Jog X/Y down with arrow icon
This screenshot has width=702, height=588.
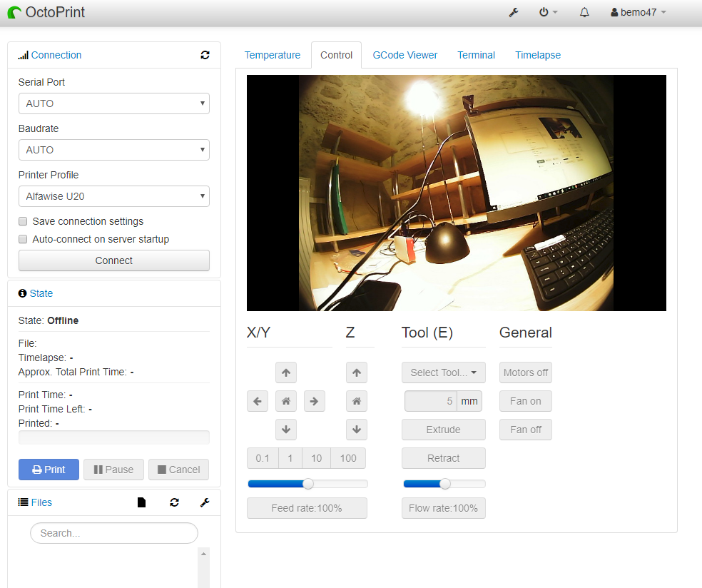(286, 430)
